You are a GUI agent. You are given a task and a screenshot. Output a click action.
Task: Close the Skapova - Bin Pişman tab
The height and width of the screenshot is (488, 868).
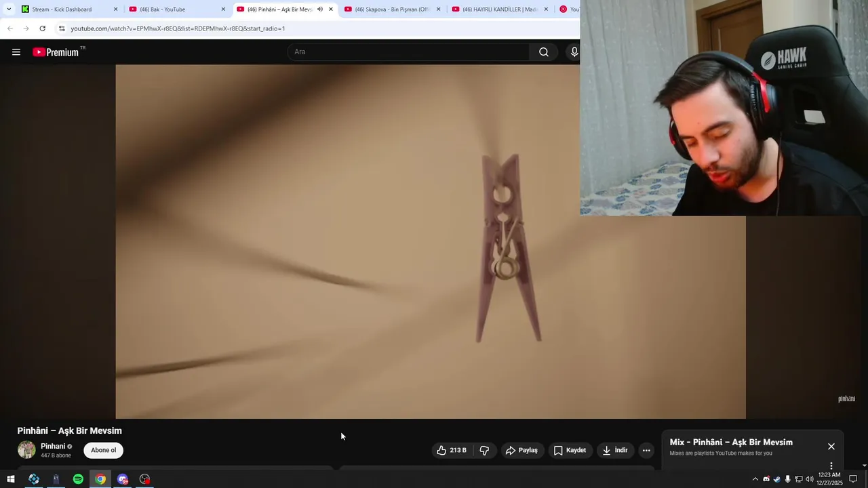click(x=438, y=9)
